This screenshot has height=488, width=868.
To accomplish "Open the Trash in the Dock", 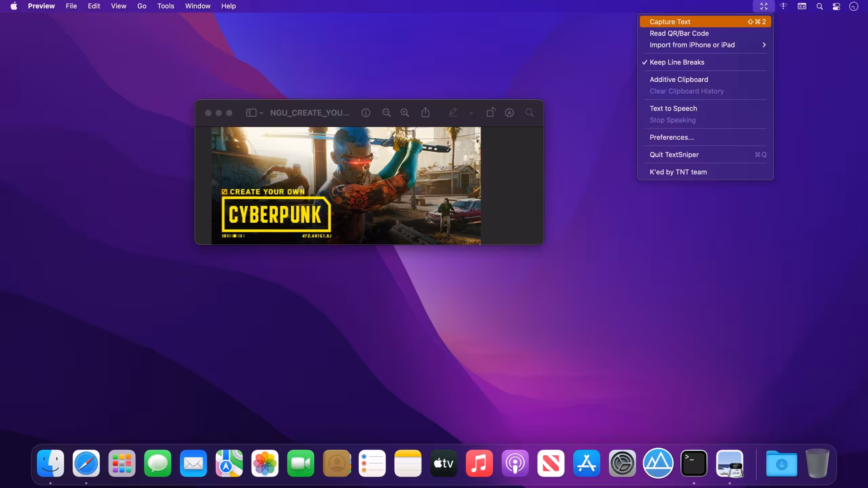I will click(817, 463).
